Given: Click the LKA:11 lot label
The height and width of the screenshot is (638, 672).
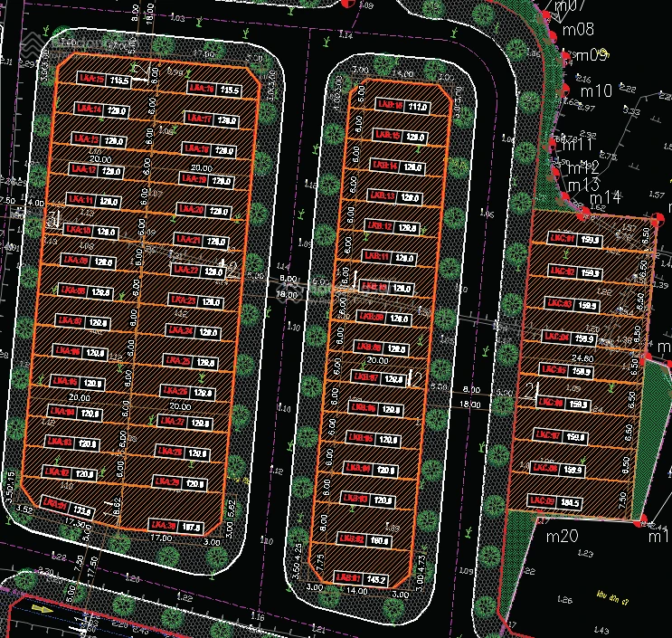Looking at the screenshot, I should (x=80, y=199).
